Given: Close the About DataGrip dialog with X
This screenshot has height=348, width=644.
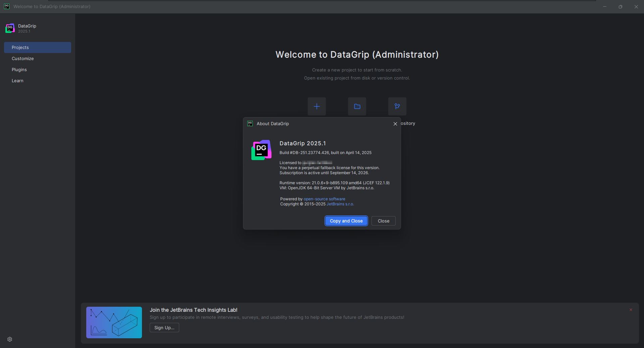Looking at the screenshot, I should [395, 124].
